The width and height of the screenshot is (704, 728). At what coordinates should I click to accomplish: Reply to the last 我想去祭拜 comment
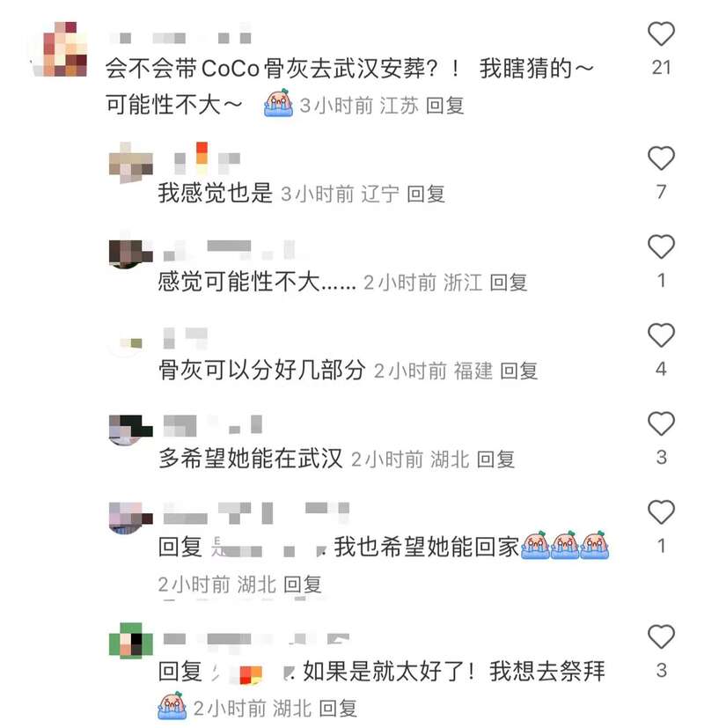338,709
